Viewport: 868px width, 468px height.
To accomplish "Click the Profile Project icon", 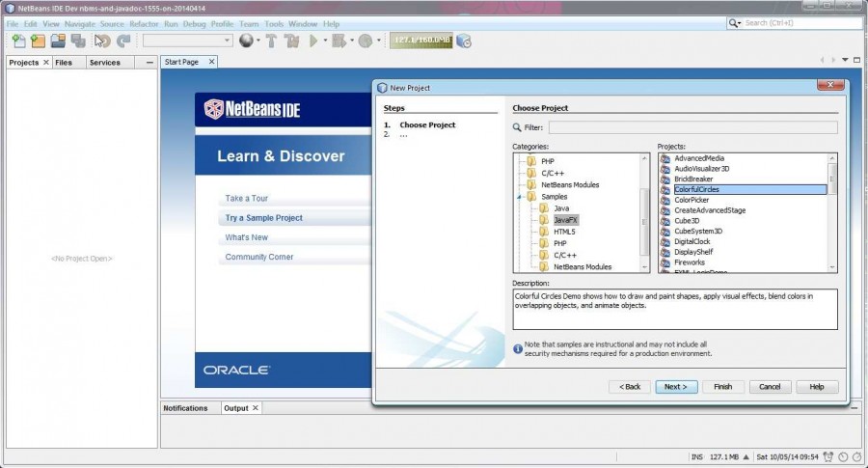I will coord(366,41).
